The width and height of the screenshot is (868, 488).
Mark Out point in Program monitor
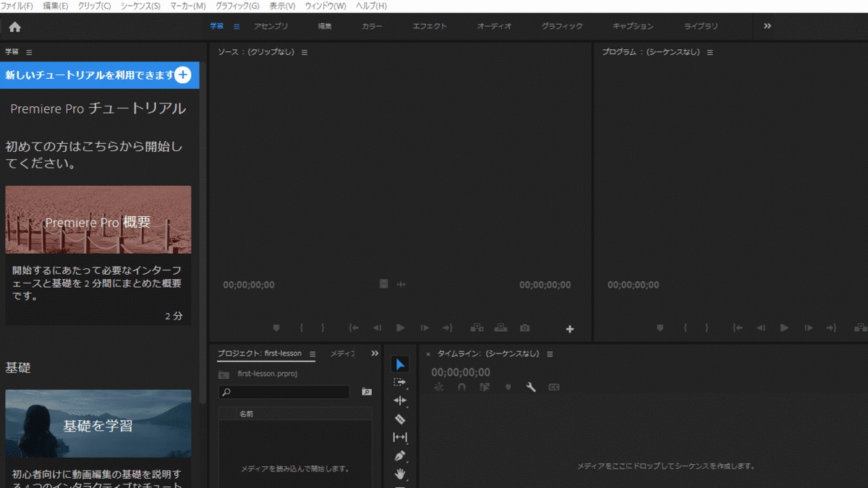[707, 328]
